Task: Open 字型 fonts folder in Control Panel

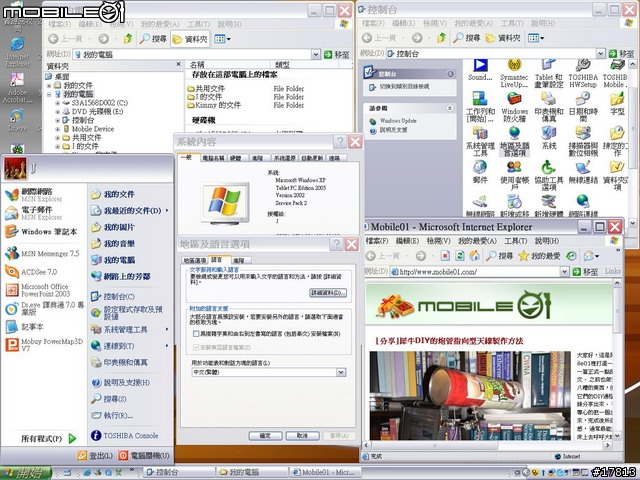Action: pyautogui.click(x=617, y=104)
